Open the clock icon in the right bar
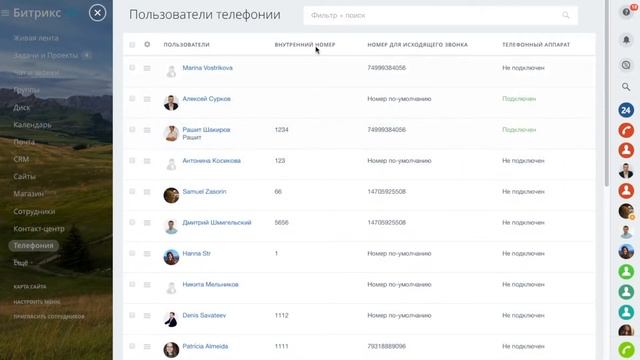640x360 pixels. (x=626, y=65)
